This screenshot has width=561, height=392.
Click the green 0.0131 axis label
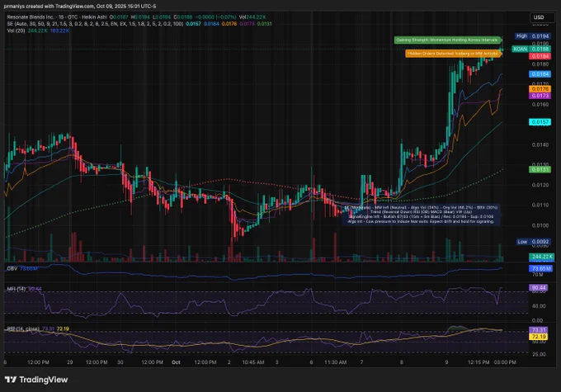(540, 169)
